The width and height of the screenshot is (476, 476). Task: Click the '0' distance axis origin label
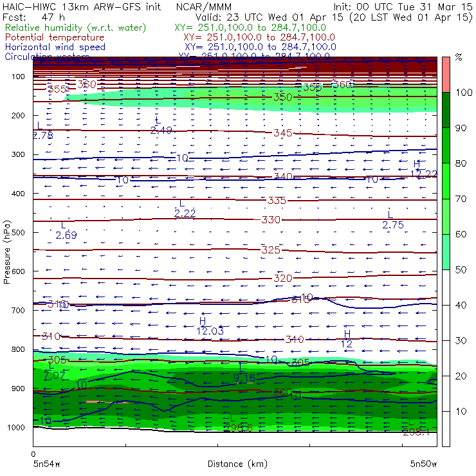33,454
